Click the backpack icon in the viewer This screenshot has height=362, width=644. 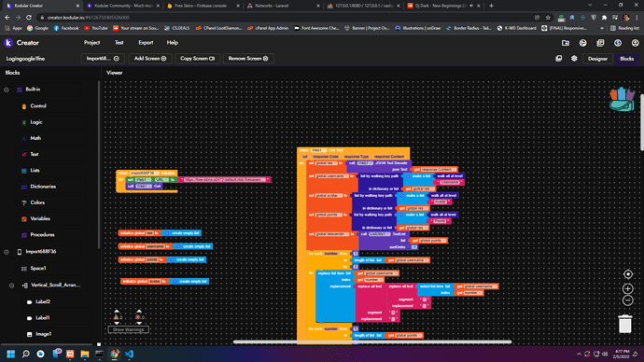pos(622,99)
